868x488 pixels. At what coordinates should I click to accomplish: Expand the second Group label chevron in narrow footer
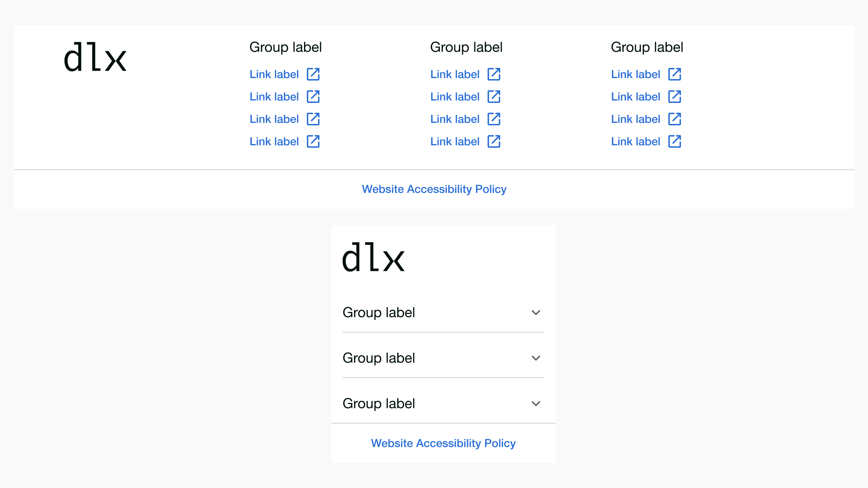pyautogui.click(x=536, y=358)
